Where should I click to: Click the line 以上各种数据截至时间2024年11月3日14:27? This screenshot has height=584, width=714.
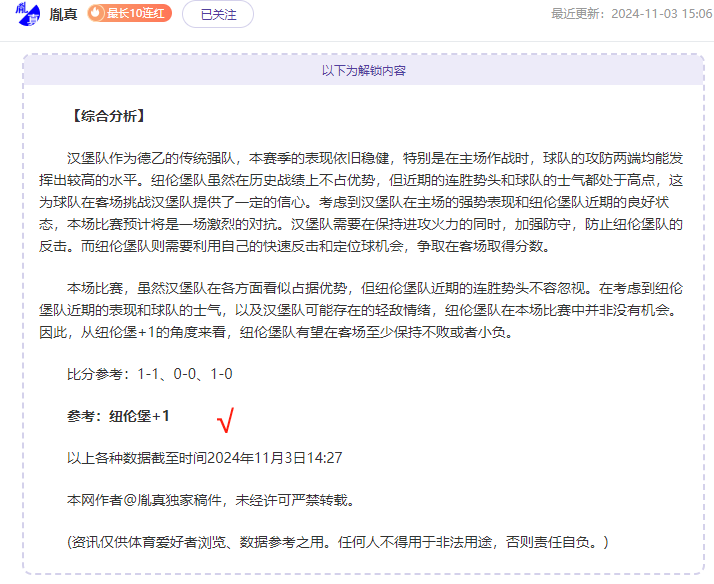(x=204, y=458)
